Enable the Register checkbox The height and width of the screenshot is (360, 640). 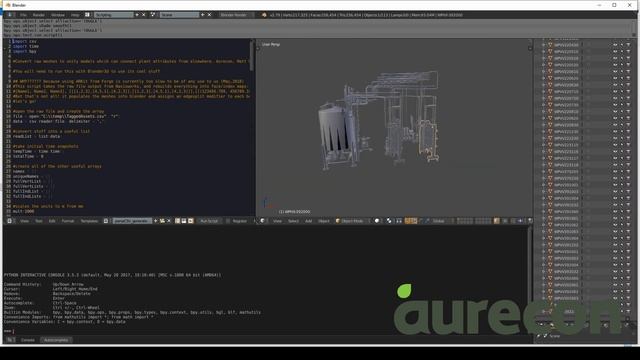click(228, 221)
